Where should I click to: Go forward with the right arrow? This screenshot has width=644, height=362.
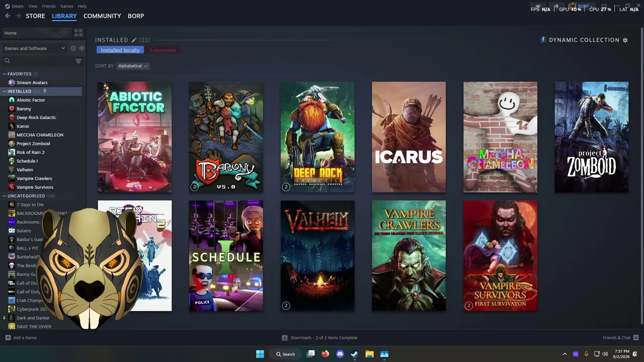[18, 16]
